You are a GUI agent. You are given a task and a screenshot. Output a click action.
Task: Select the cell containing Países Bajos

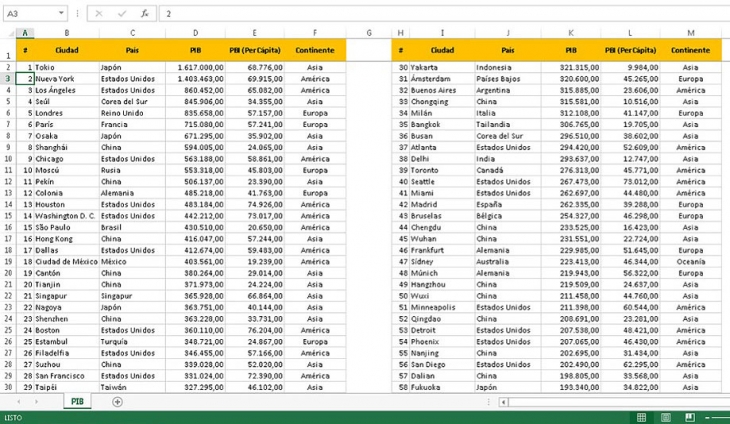[x=508, y=79]
